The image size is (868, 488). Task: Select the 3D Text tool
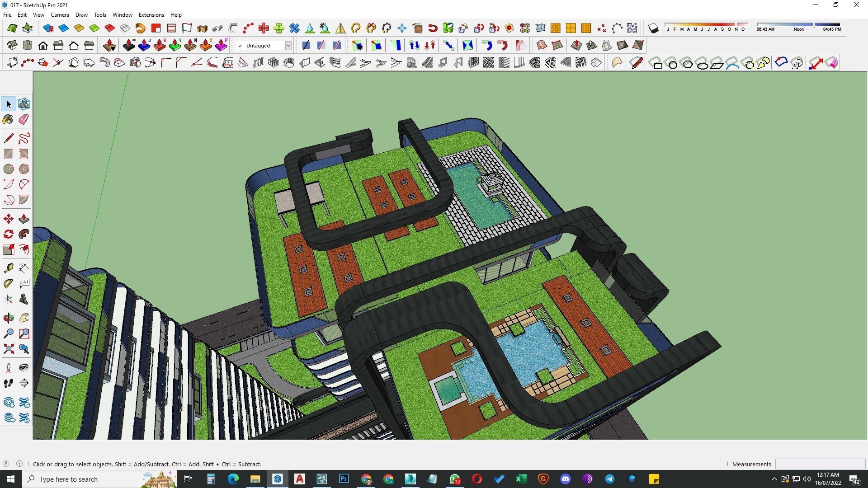click(x=24, y=299)
